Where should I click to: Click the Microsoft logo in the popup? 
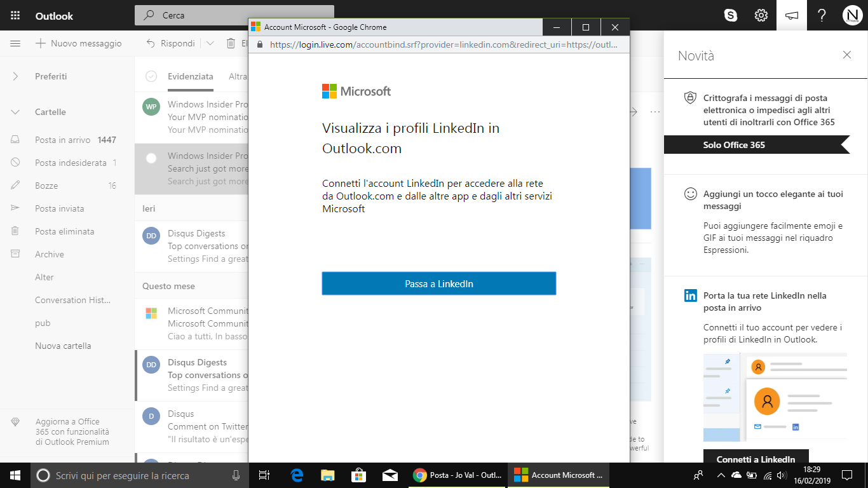[356, 91]
